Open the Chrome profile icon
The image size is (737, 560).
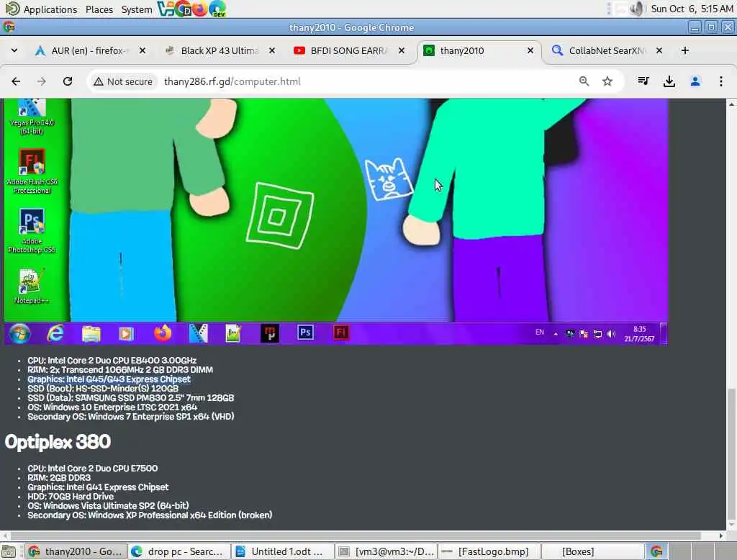[695, 81]
